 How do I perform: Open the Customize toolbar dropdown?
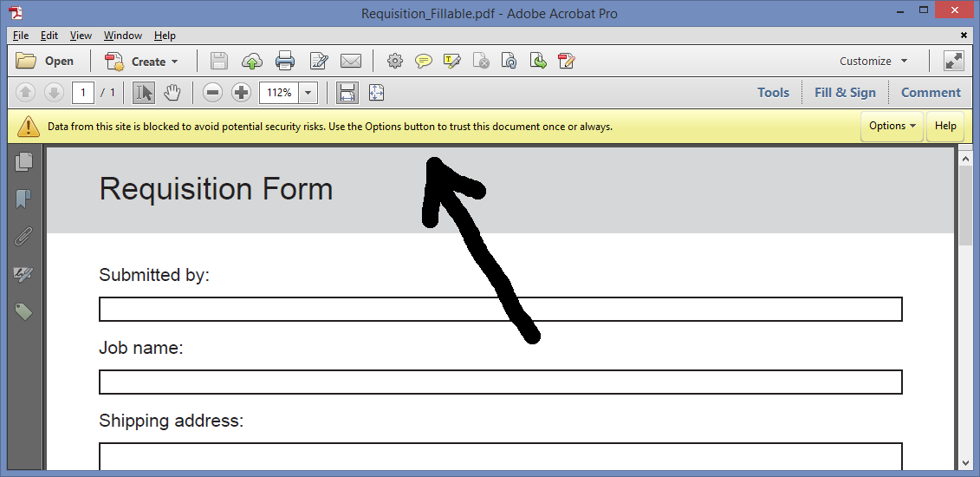[x=873, y=62]
